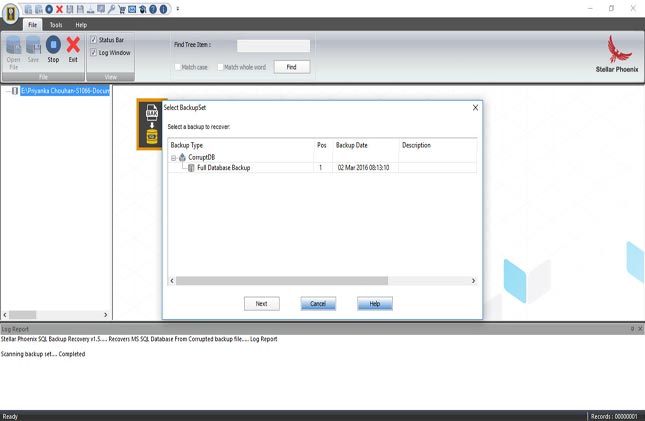Click the tree panel scroll right arrow
Screen dimensions: 645x421
[106, 315]
